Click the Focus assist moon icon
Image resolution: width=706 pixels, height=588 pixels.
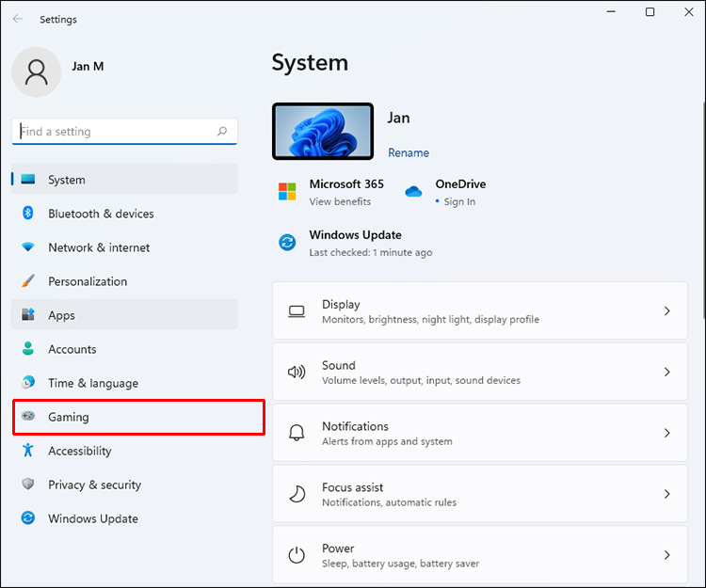tap(297, 494)
